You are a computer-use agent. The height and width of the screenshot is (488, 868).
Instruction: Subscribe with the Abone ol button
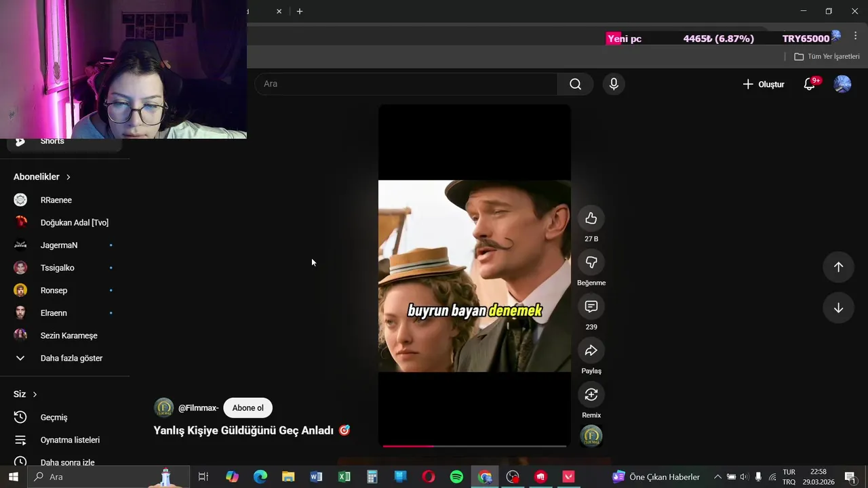[248, 408]
